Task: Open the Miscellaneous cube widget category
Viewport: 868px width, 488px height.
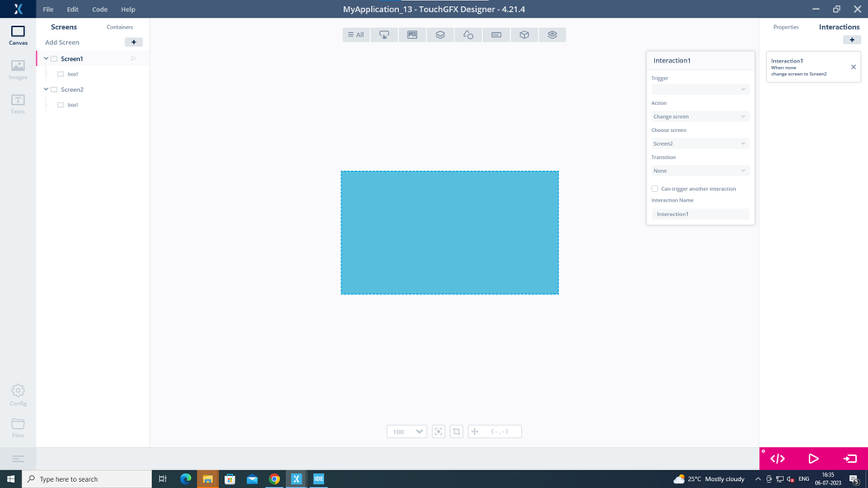Action: pyautogui.click(x=524, y=35)
